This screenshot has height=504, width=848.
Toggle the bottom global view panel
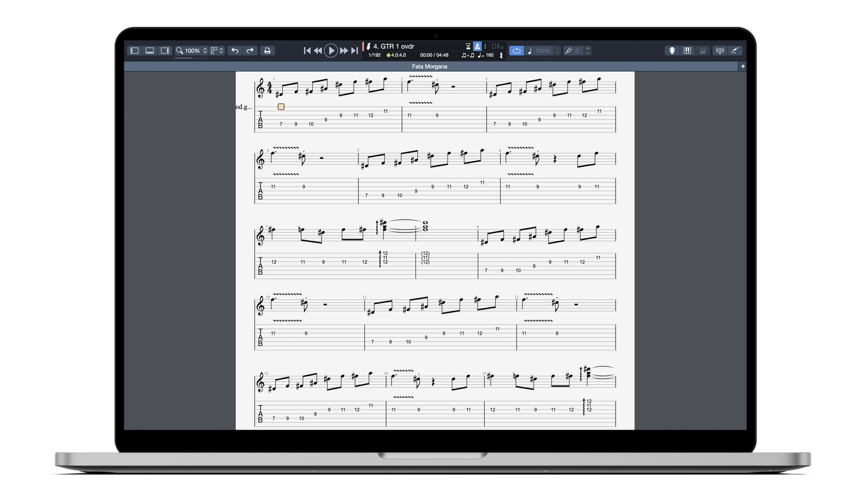pos(150,51)
